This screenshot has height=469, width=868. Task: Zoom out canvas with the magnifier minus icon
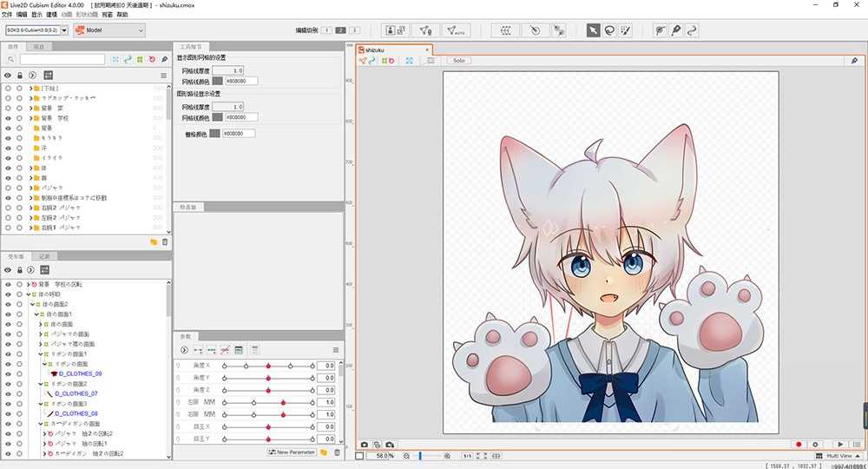406,456
